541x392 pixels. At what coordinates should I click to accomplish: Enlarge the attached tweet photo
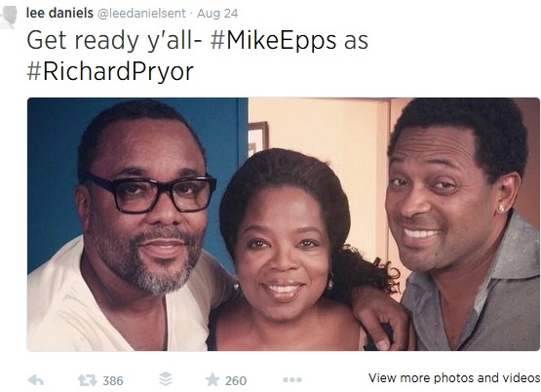(x=284, y=224)
